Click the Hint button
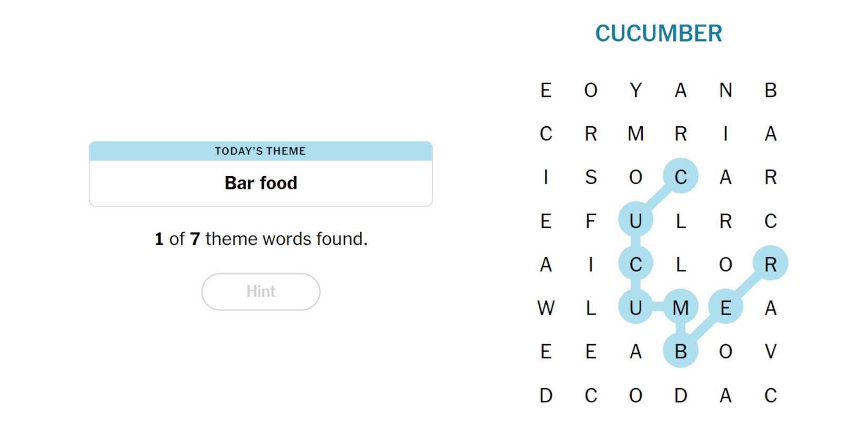868x434 pixels. point(260,291)
